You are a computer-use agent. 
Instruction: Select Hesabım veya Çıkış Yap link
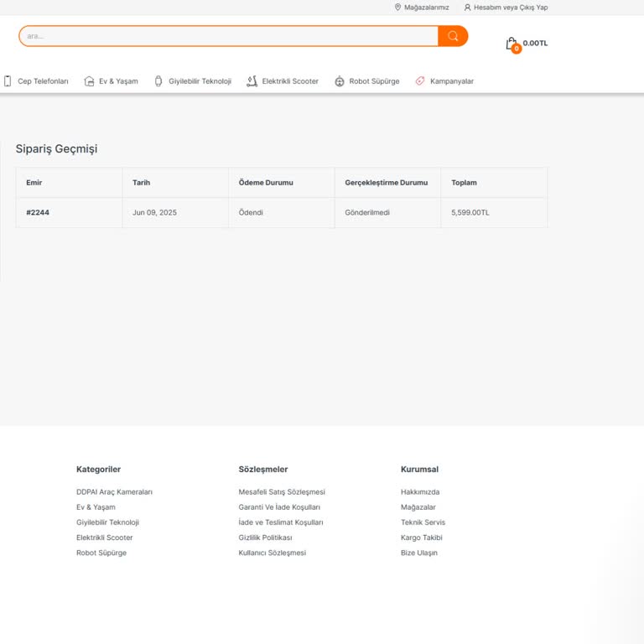(510, 8)
